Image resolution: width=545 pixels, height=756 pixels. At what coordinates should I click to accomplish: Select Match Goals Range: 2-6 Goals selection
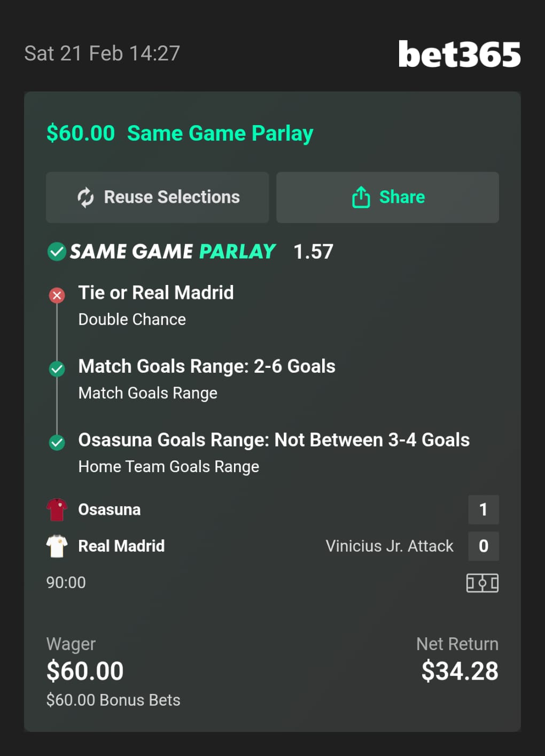click(207, 367)
